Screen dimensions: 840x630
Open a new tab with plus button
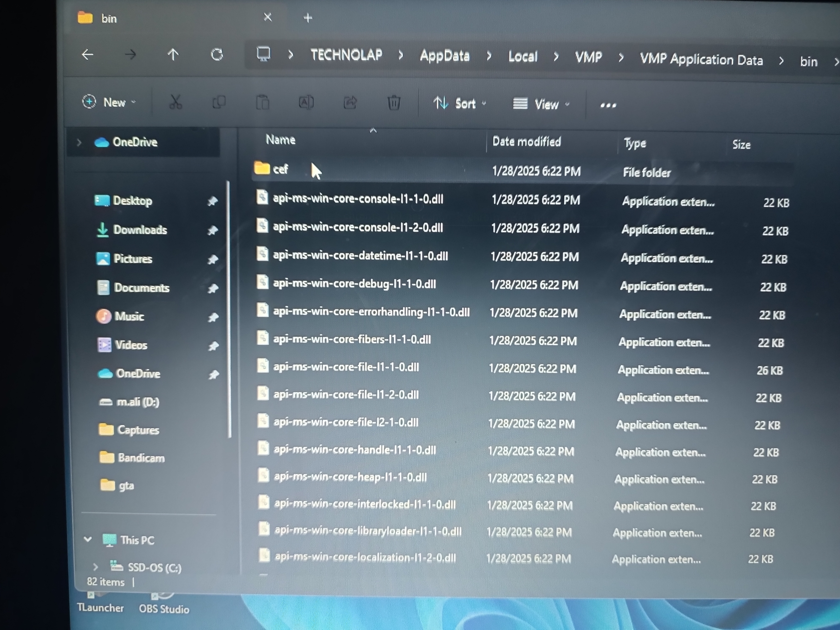click(x=308, y=18)
